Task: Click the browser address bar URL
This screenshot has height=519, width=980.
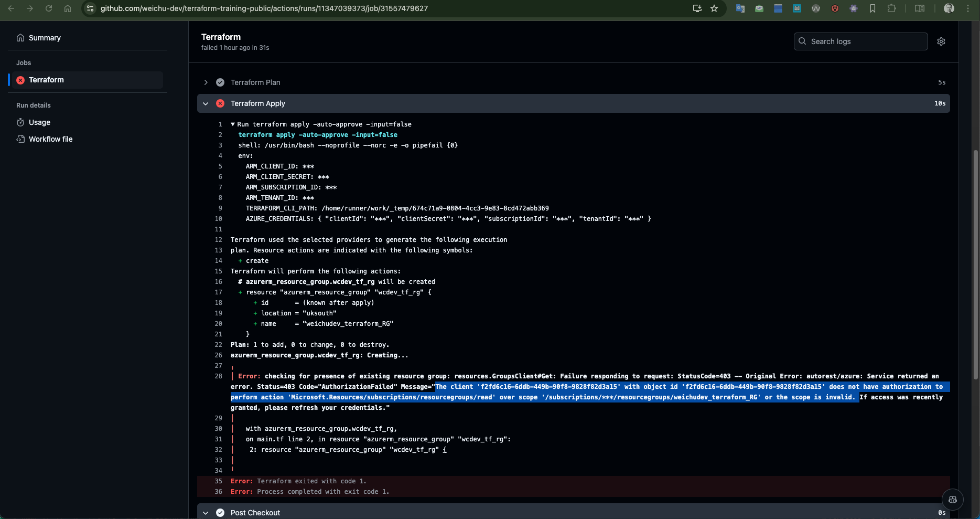Action: coord(264,8)
